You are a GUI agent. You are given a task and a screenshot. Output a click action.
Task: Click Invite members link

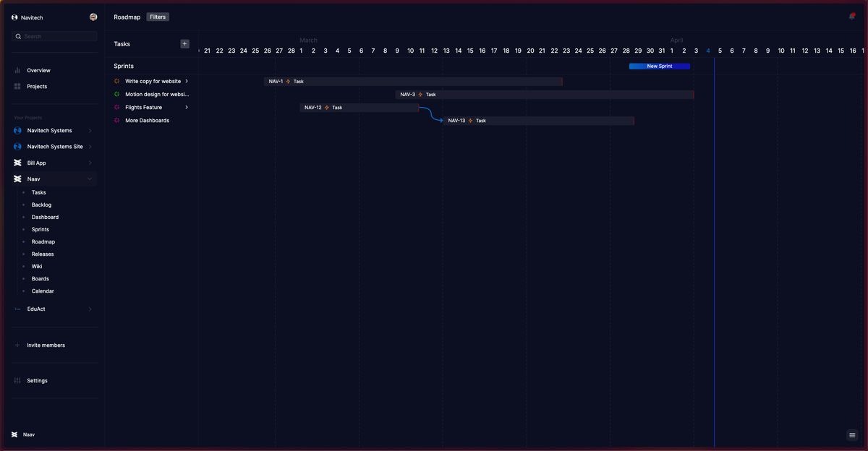46,345
